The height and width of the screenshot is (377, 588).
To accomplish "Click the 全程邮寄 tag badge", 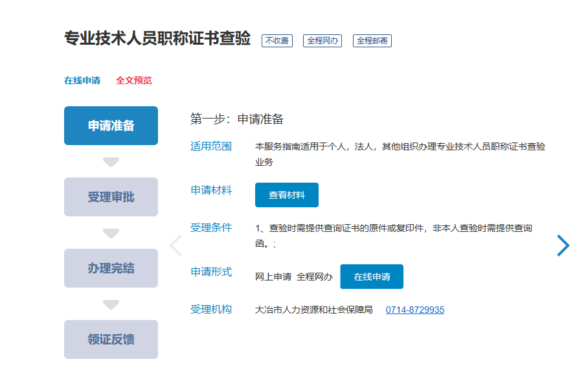I will pyautogui.click(x=372, y=41).
